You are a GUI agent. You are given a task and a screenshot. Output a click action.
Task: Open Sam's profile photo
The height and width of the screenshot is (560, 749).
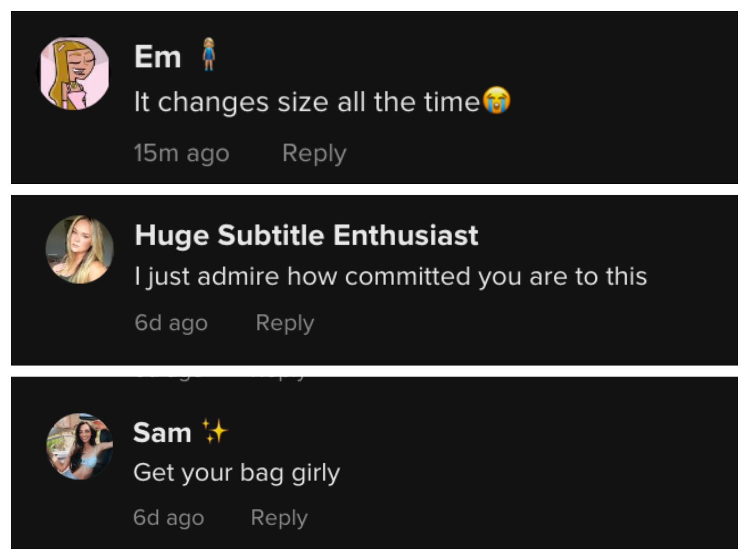(80, 446)
